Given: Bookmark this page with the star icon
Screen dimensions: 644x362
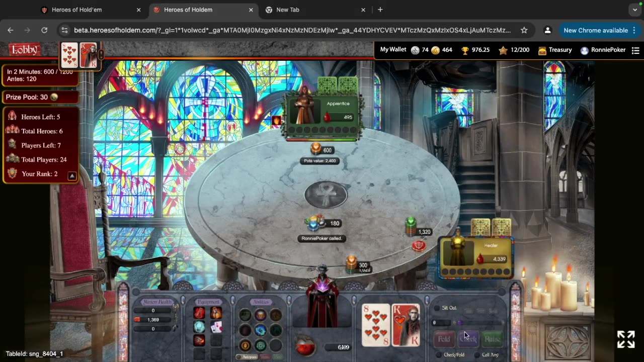Looking at the screenshot, I should [524, 30].
